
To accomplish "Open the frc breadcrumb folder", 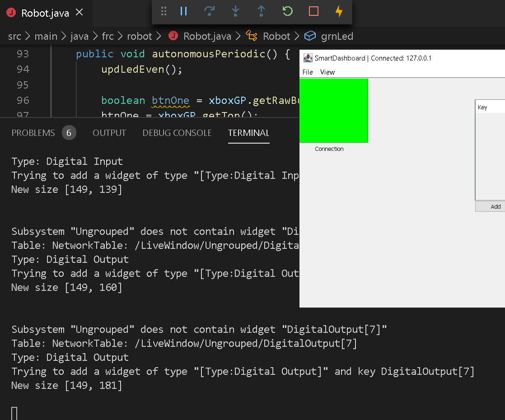I will pyautogui.click(x=108, y=36).
